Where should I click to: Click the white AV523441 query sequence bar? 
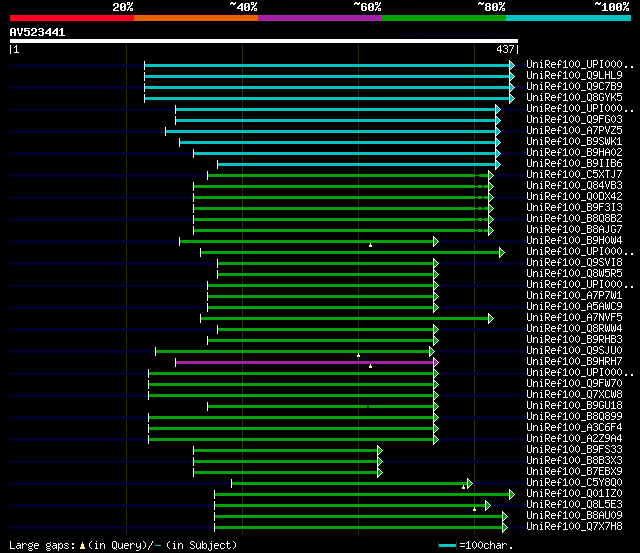coord(264,41)
